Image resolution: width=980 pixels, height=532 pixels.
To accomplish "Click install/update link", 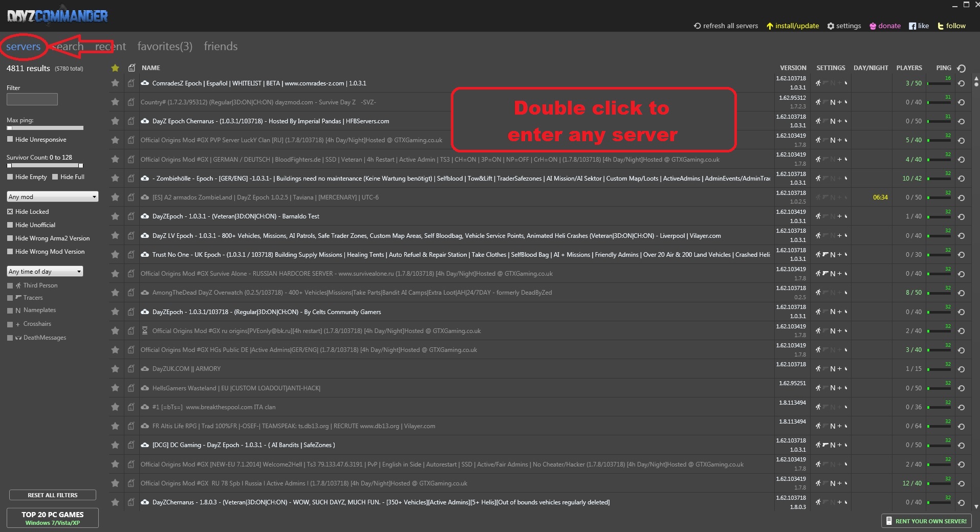I will [x=797, y=26].
